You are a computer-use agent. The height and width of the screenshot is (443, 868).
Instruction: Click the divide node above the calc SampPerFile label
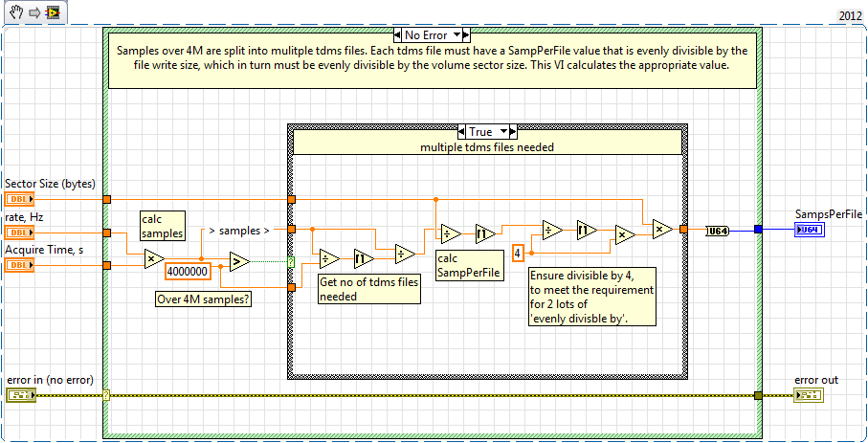(450, 233)
